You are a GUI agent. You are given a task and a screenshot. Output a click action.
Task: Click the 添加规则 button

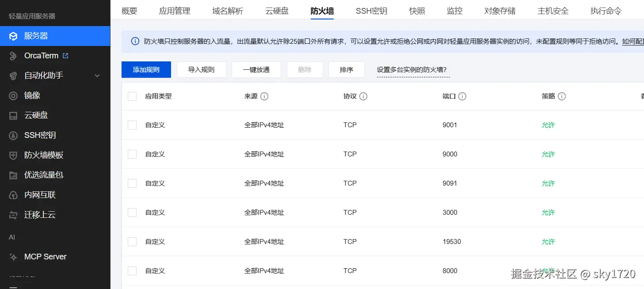[146, 70]
